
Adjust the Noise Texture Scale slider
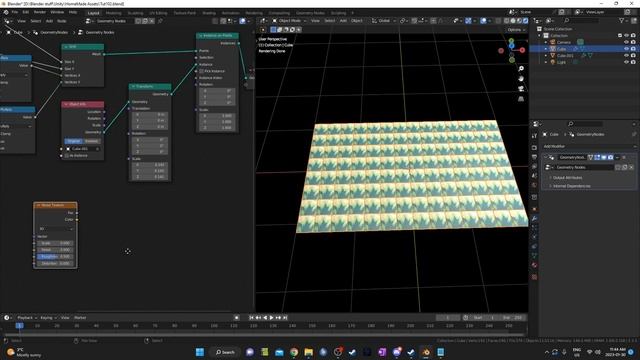tap(55, 243)
